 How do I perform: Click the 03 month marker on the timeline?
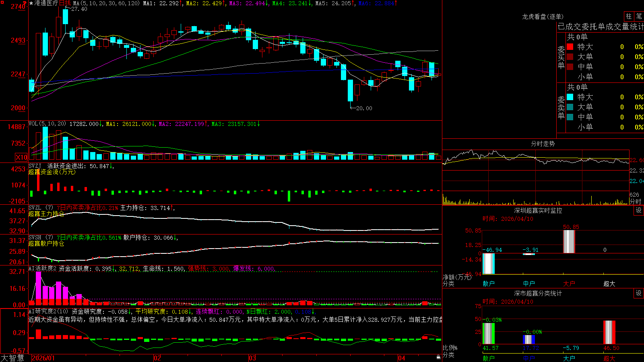point(252,358)
